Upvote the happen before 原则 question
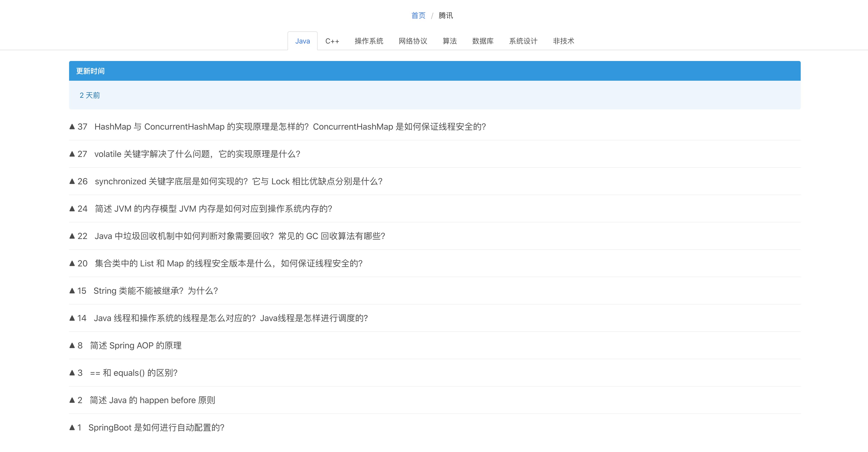The height and width of the screenshot is (452, 868). [72, 400]
